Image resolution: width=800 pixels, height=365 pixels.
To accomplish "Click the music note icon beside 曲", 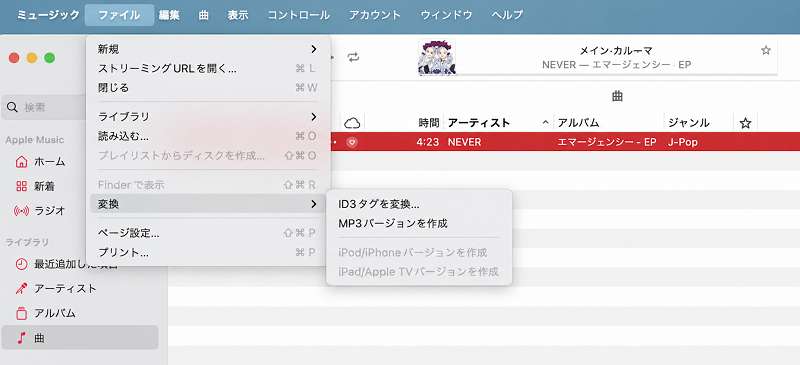I will point(21,337).
